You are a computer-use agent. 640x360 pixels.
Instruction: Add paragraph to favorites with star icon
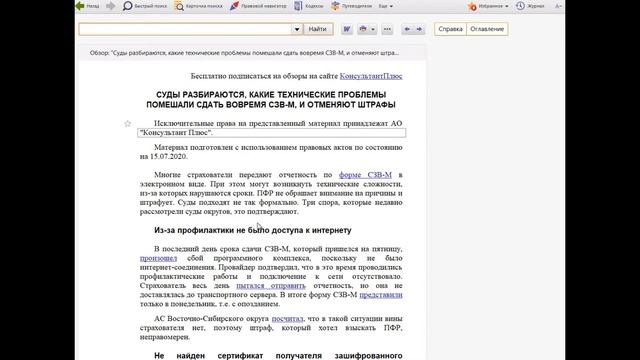click(x=127, y=123)
